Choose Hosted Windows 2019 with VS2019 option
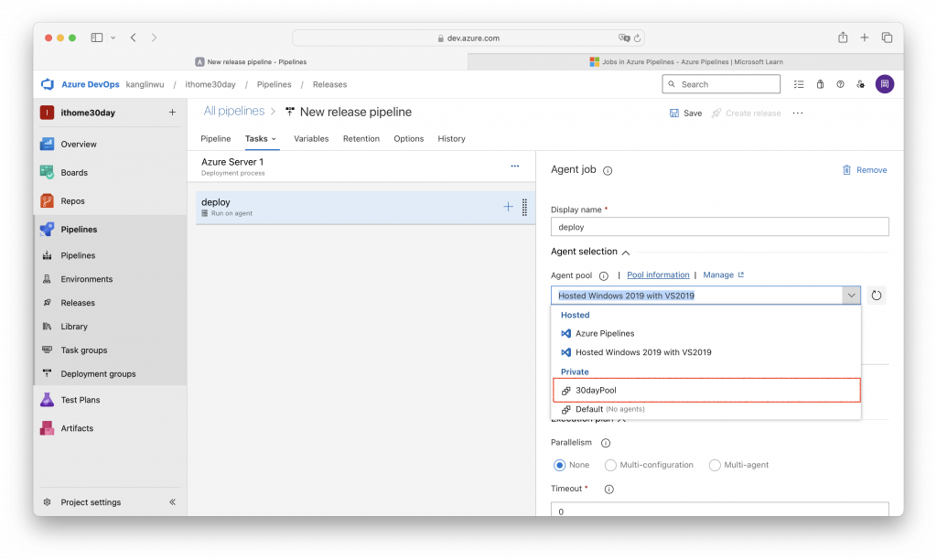937x560 pixels. click(705, 352)
